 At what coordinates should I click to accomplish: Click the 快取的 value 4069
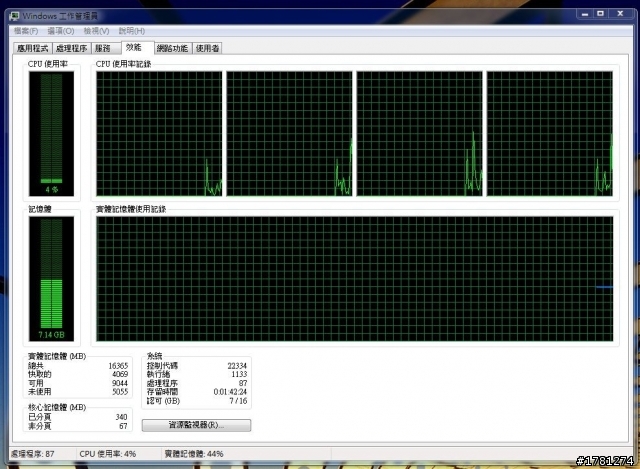point(120,374)
